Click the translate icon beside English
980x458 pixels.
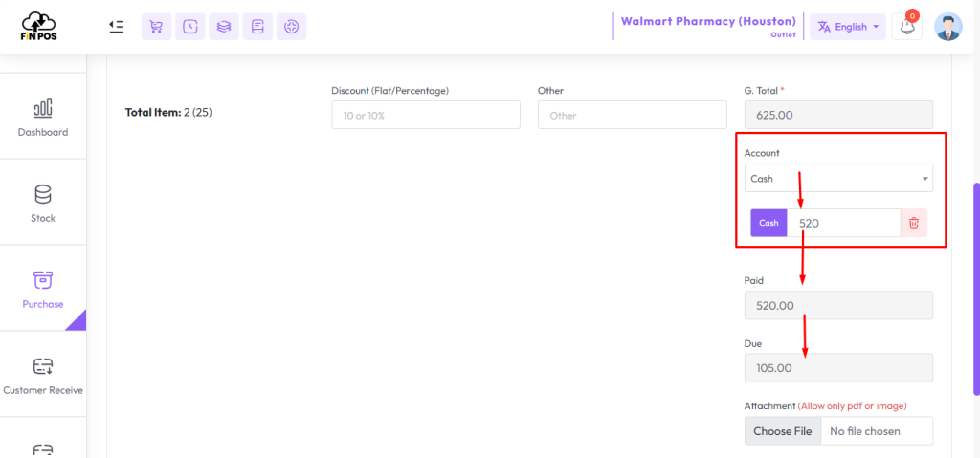[824, 27]
